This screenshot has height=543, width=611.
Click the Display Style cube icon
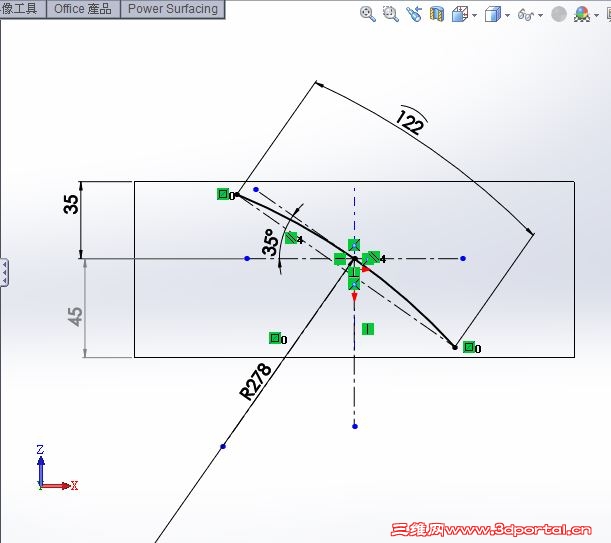493,15
